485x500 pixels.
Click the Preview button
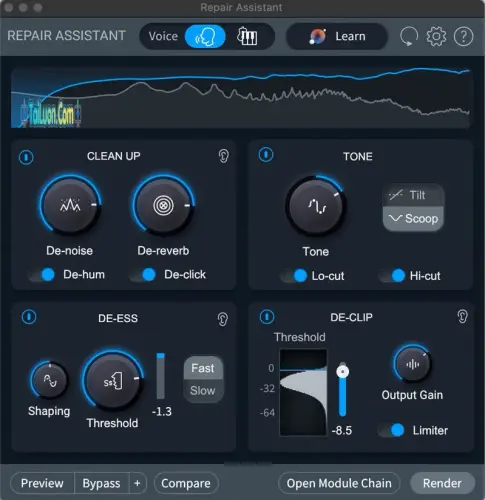42,483
